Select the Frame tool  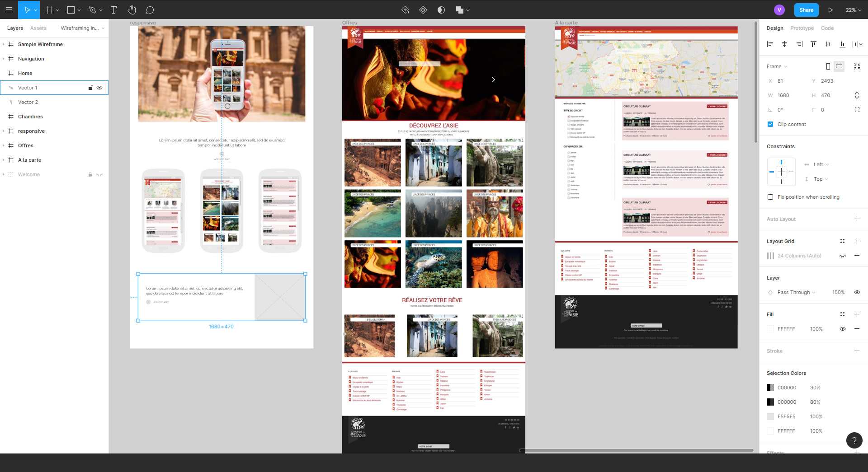click(51, 10)
